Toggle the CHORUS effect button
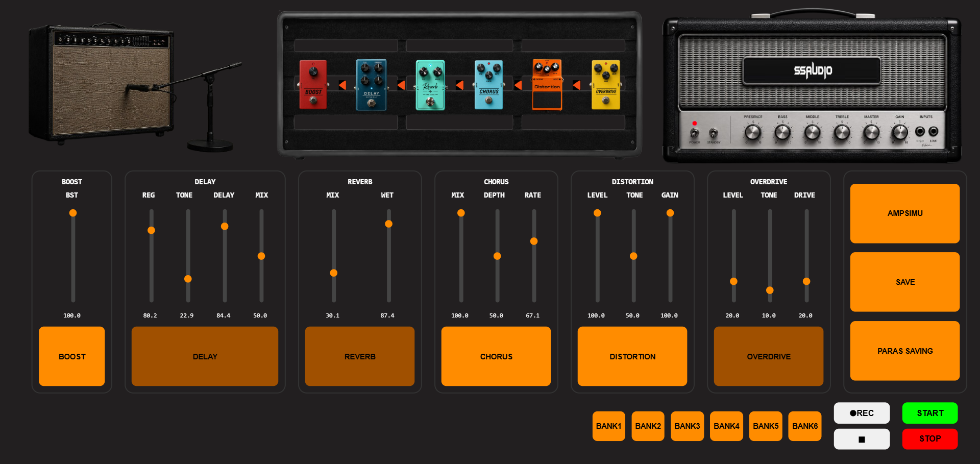Image resolution: width=980 pixels, height=464 pixels. [496, 356]
